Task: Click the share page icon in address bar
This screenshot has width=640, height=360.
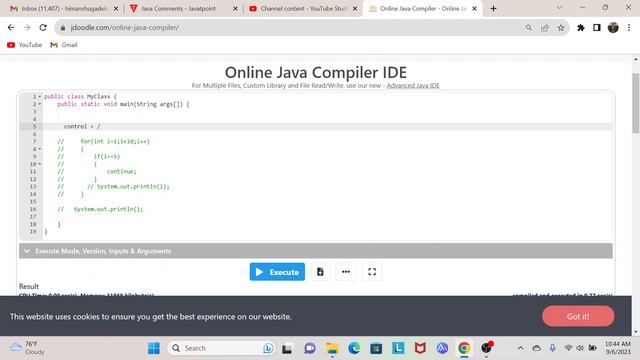Action: tap(544, 27)
